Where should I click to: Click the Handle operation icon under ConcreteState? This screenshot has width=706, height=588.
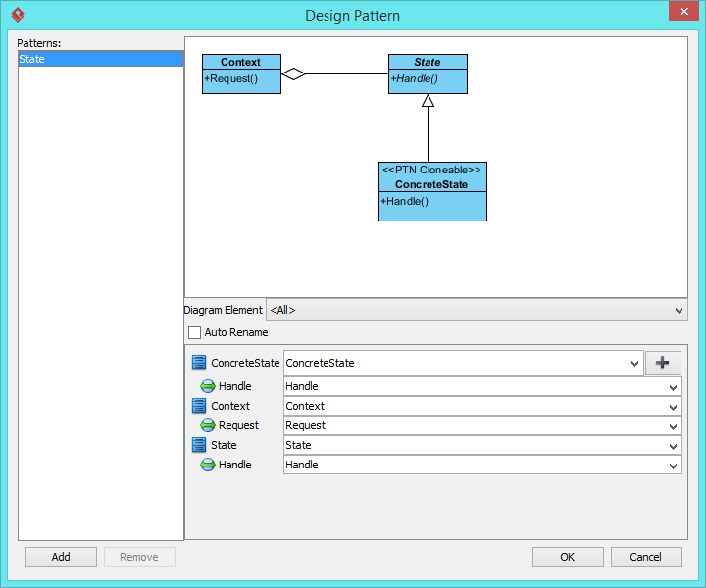click(x=207, y=386)
